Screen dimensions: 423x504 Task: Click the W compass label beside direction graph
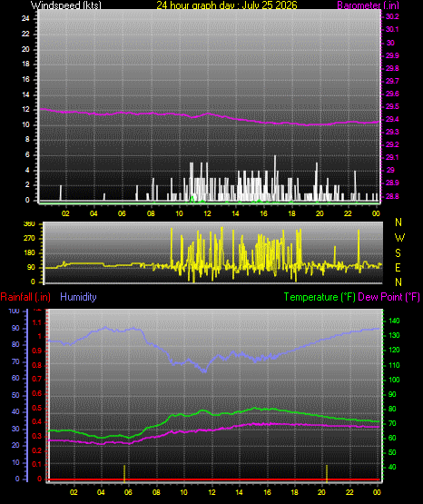[399, 238]
